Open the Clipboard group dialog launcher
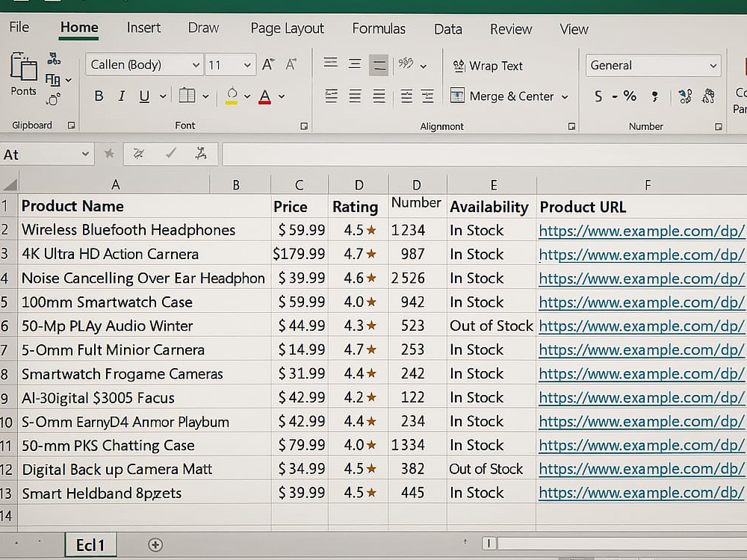The image size is (747, 560). [71, 125]
